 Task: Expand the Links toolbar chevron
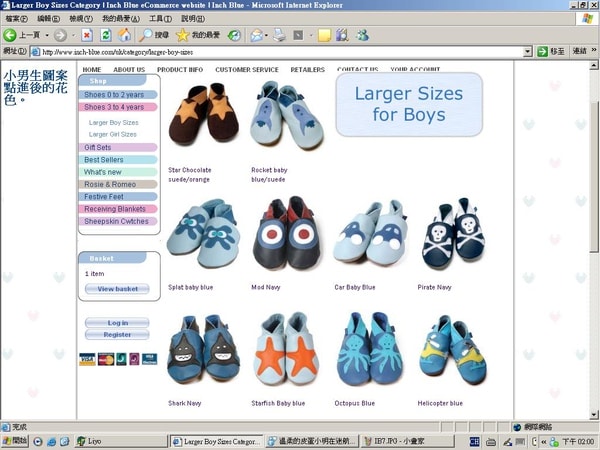click(594, 50)
